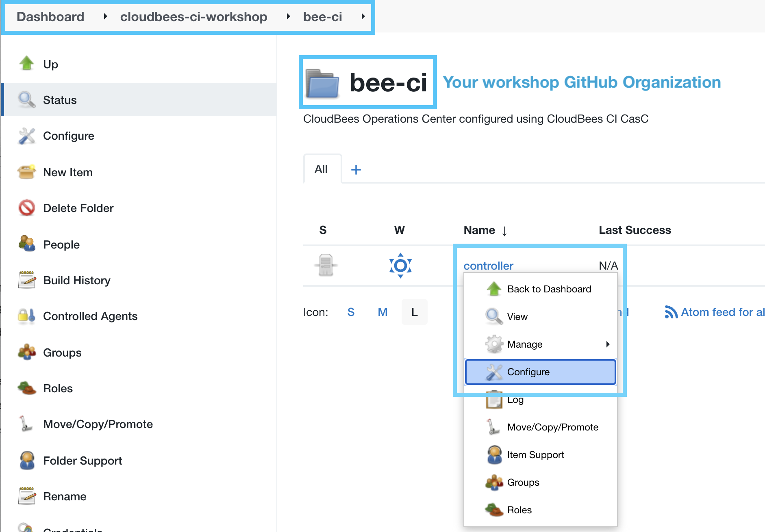Click the green Up arrow icon
765x532 pixels.
point(27,63)
